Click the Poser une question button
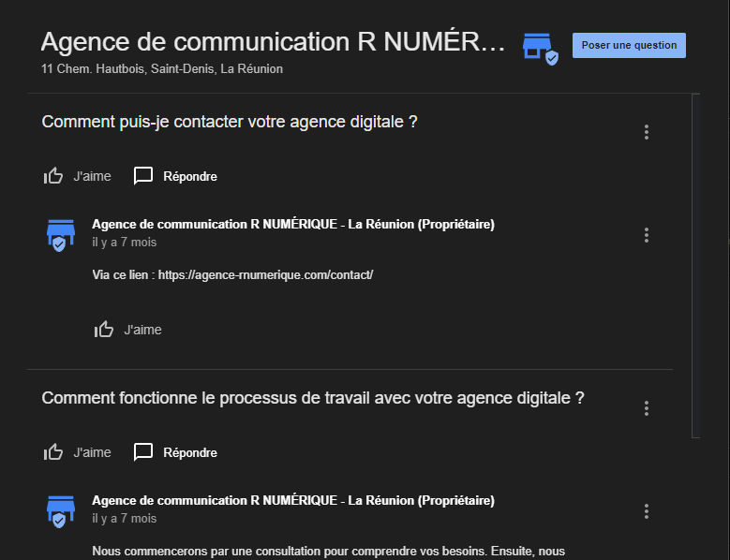Screen dimensions: 730x560 tap(629, 45)
